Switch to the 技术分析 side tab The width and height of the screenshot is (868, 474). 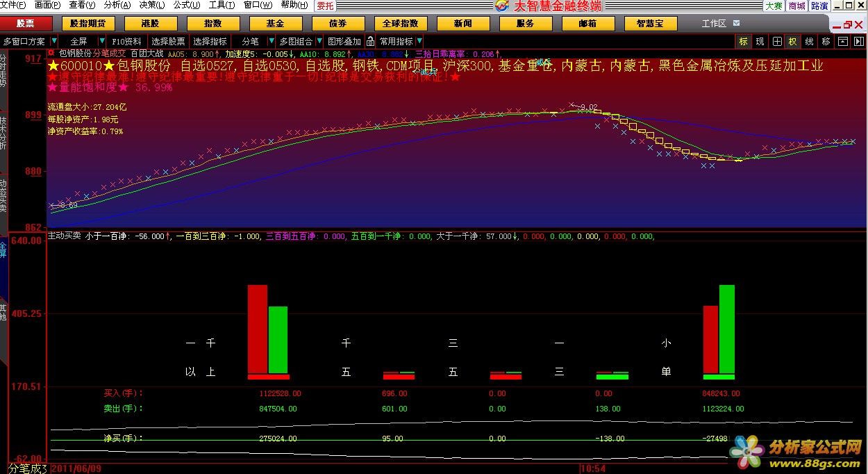[x=3, y=133]
